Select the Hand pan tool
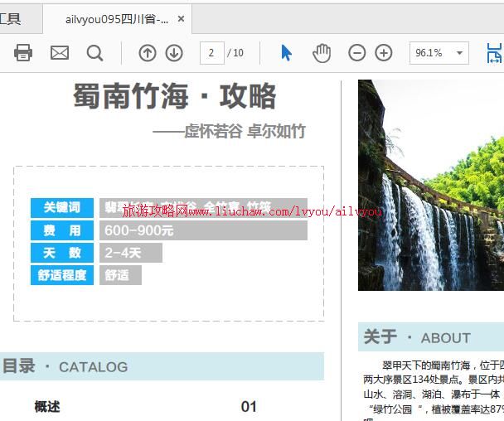The image size is (504, 421). [x=322, y=53]
